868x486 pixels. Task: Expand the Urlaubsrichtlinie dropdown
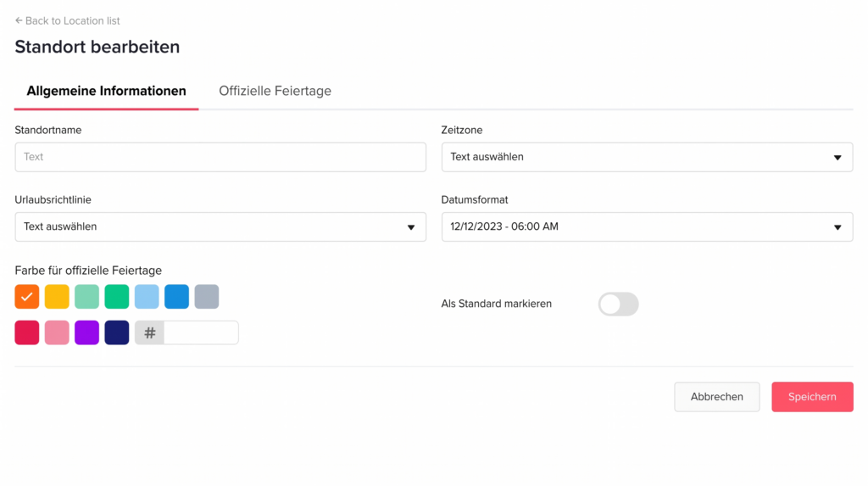click(x=220, y=227)
